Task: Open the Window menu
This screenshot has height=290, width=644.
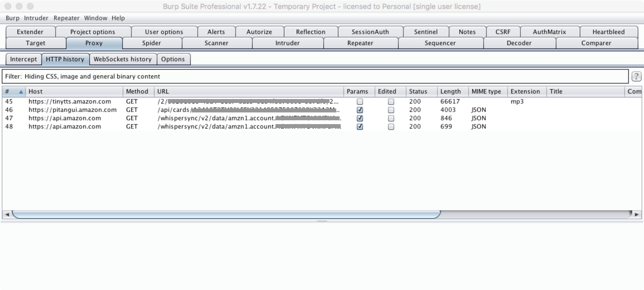Action: tap(96, 18)
